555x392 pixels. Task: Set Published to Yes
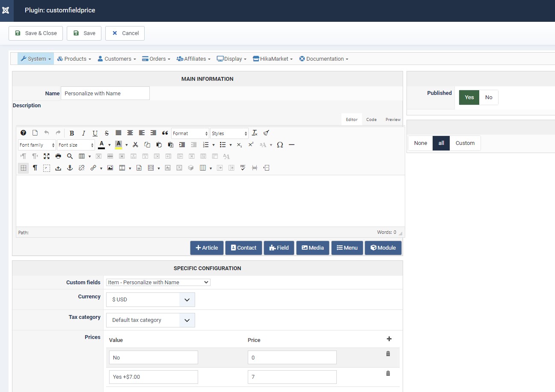click(x=469, y=97)
